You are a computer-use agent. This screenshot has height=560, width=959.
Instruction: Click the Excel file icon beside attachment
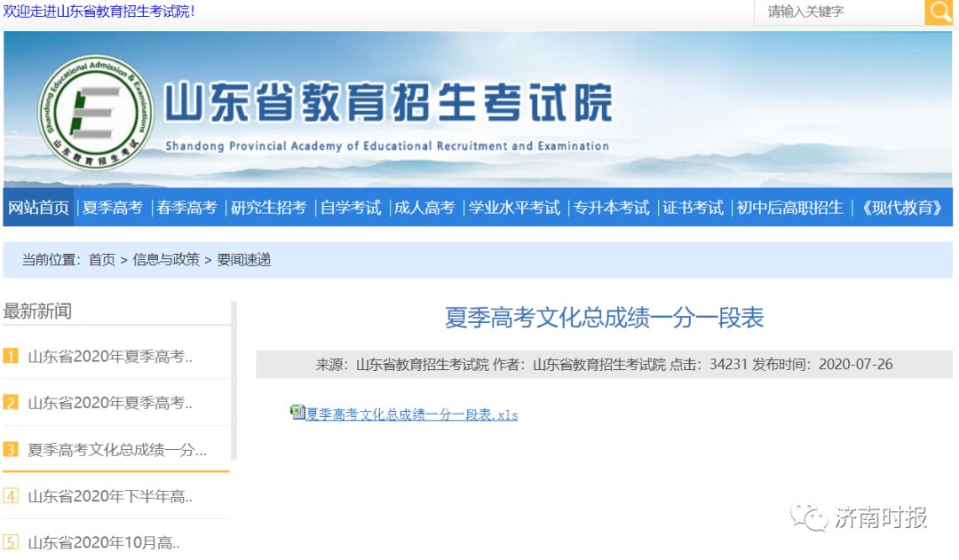click(x=297, y=412)
